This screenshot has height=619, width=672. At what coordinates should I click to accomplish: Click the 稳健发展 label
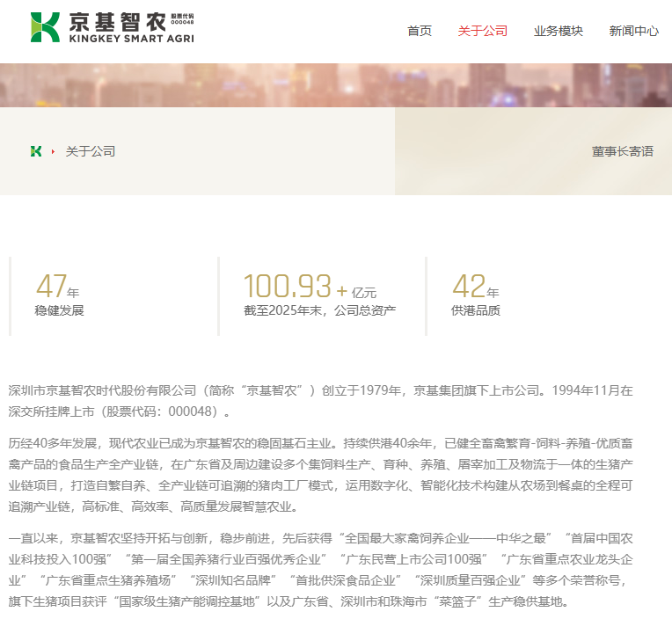click(x=59, y=310)
